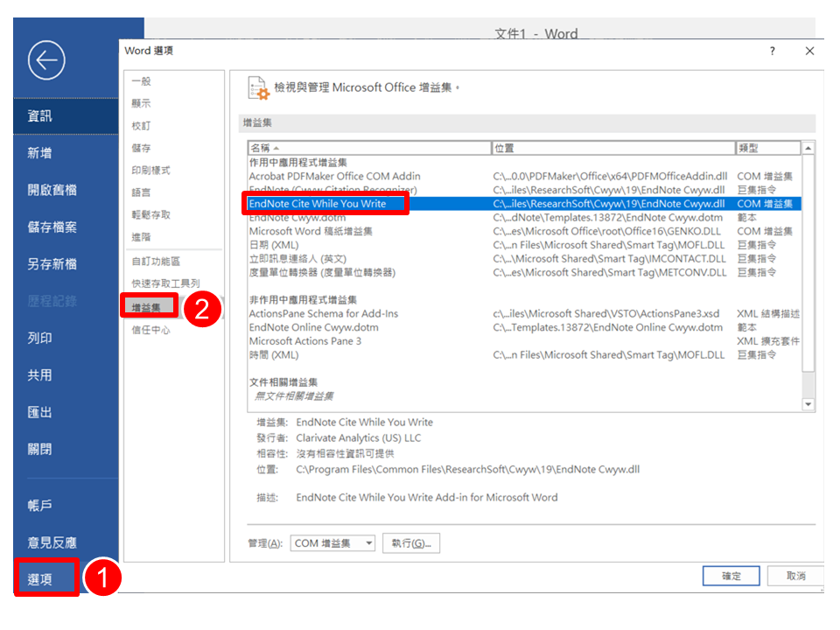Select 立即訊息連絡人 (英文) add-in row
This screenshot has width=840, height=630.
pos(524,259)
